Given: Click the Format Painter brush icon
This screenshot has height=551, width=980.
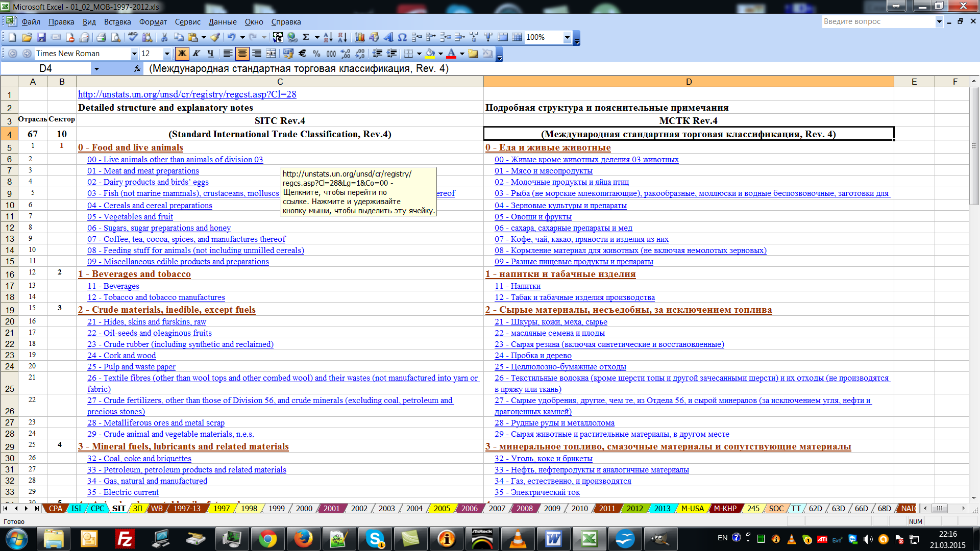Looking at the screenshot, I should 215,37.
